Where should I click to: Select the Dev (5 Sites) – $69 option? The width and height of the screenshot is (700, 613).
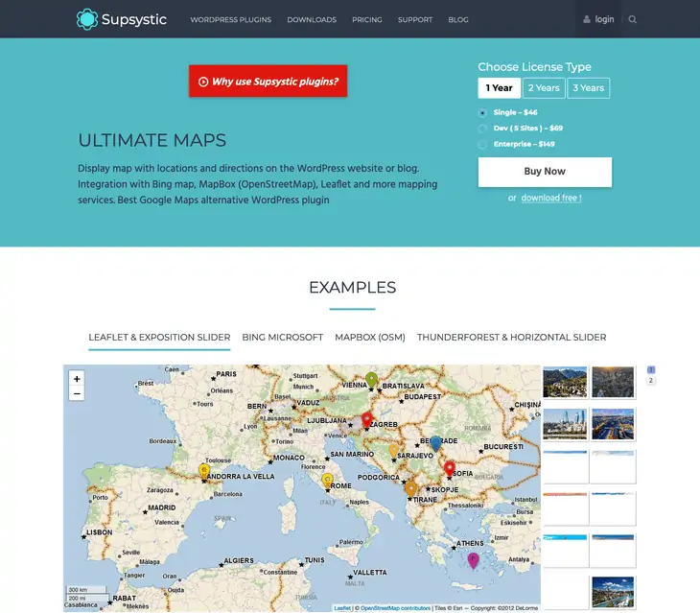tap(482, 129)
